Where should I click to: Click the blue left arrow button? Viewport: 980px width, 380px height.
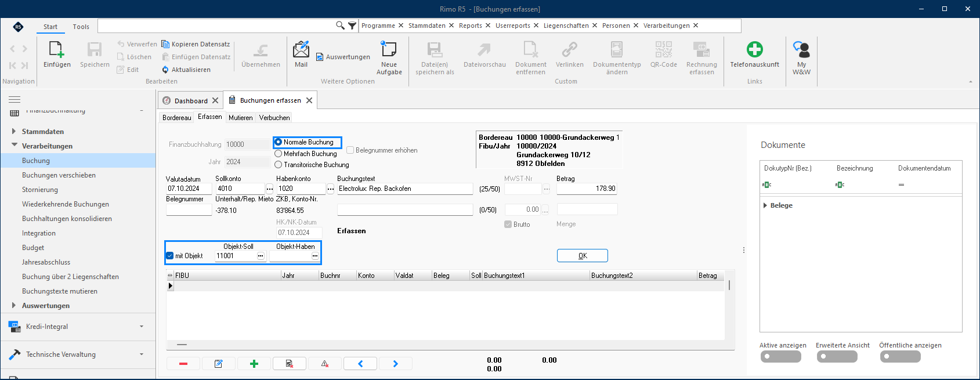360,364
